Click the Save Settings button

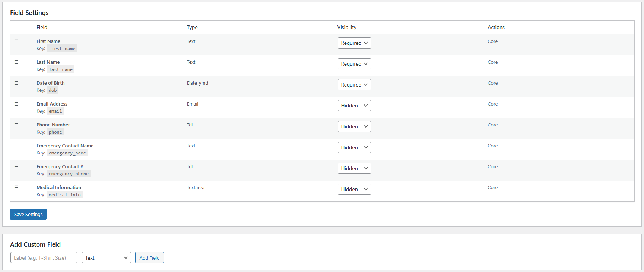coord(28,214)
